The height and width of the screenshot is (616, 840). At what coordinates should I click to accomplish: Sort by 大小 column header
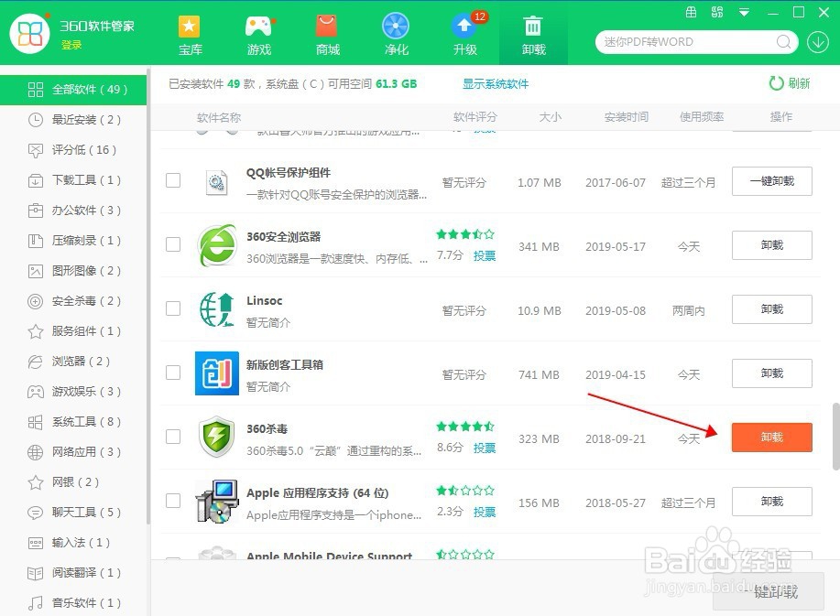pos(550,116)
